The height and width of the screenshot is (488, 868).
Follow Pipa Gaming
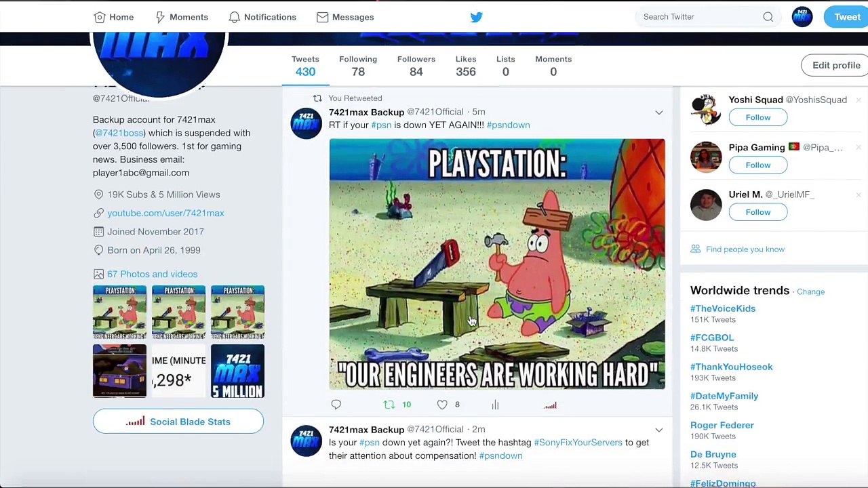click(757, 165)
